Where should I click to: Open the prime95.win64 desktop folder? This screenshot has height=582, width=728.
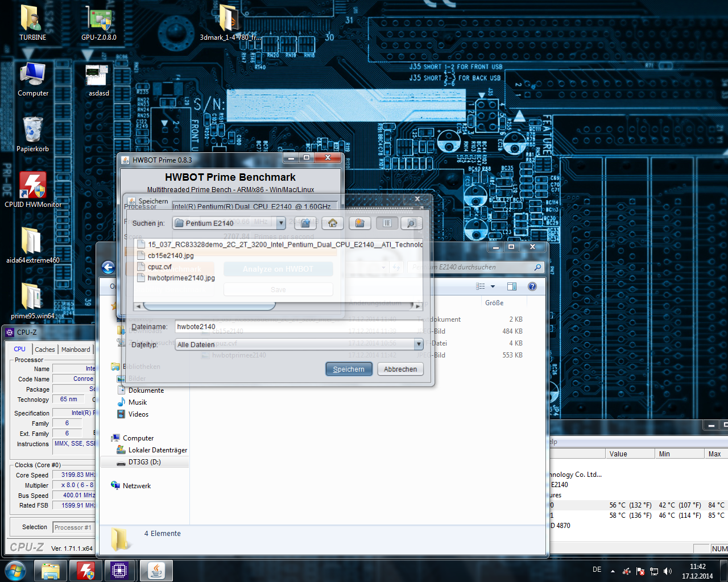[x=33, y=301]
